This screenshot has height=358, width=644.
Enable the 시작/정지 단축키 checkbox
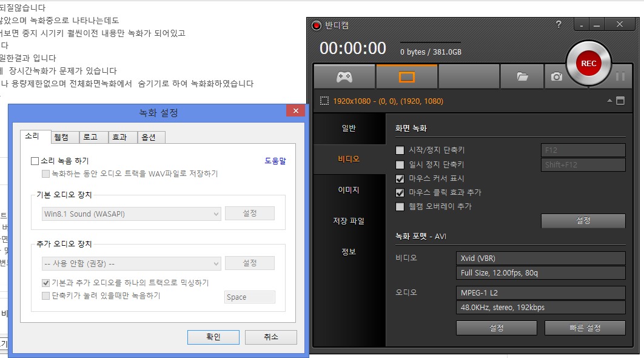point(400,150)
